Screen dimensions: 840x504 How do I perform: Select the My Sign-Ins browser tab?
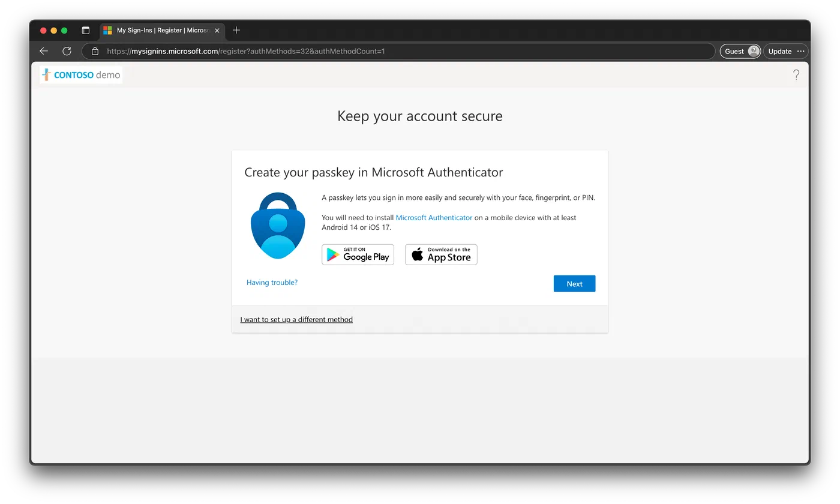162,30
